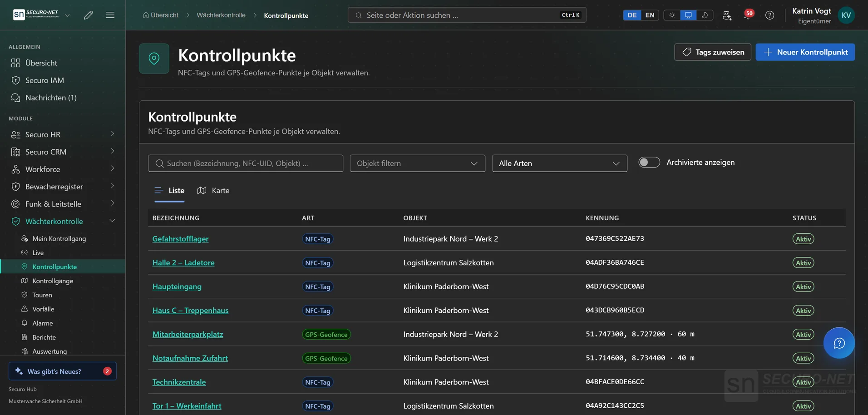868x415 pixels.
Task: Click the KV user avatar
Action: [x=846, y=15]
